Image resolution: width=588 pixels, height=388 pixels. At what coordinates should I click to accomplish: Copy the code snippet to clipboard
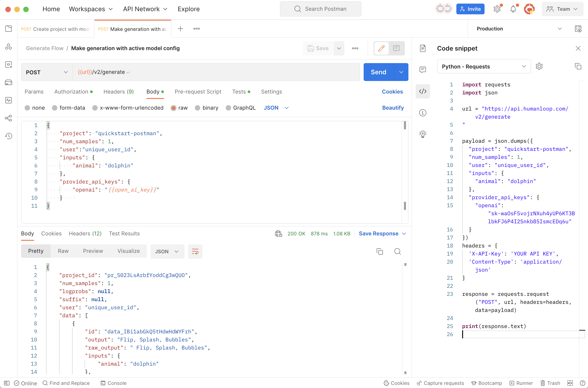coord(578,66)
